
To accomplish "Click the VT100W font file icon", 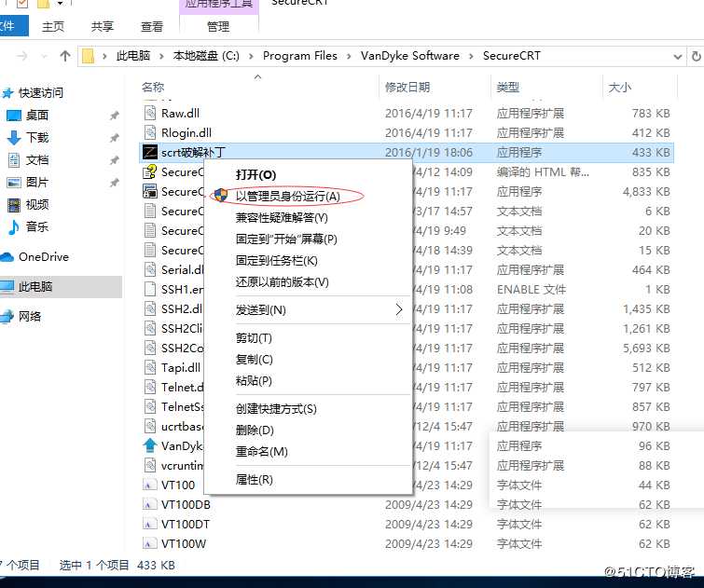I will [x=149, y=543].
